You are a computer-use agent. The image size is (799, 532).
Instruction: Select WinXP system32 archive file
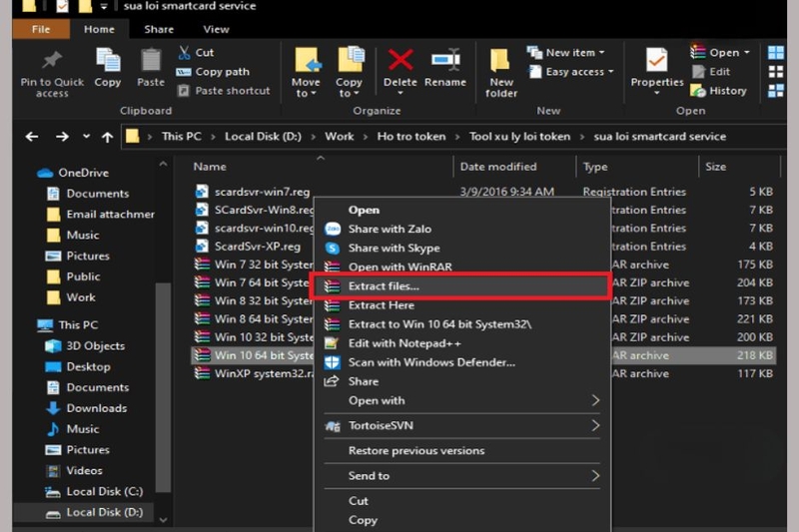tap(255, 373)
